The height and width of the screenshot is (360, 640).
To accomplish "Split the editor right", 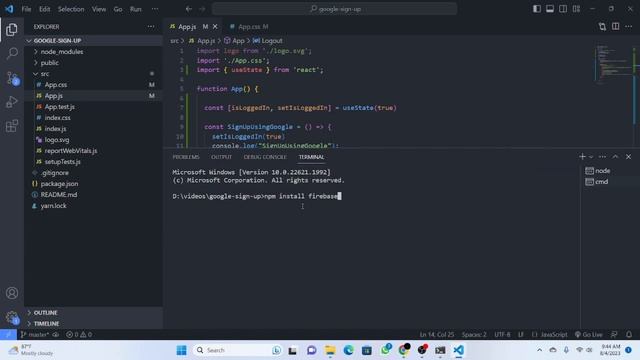I will coord(616,27).
